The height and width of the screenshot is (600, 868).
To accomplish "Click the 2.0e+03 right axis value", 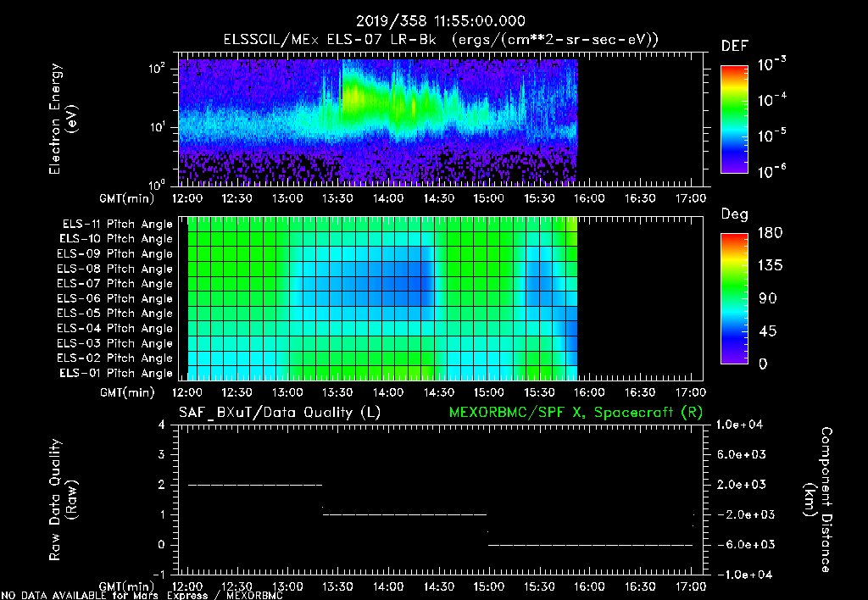I will coord(741,485).
